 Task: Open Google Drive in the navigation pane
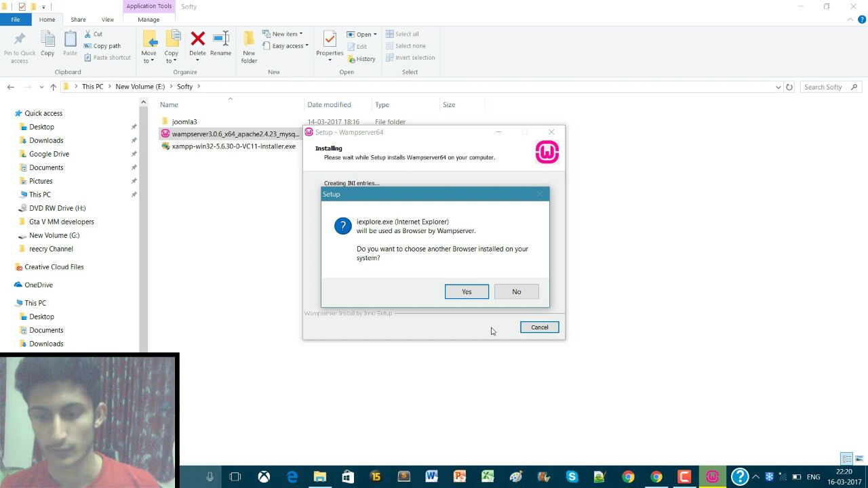pyautogui.click(x=49, y=154)
